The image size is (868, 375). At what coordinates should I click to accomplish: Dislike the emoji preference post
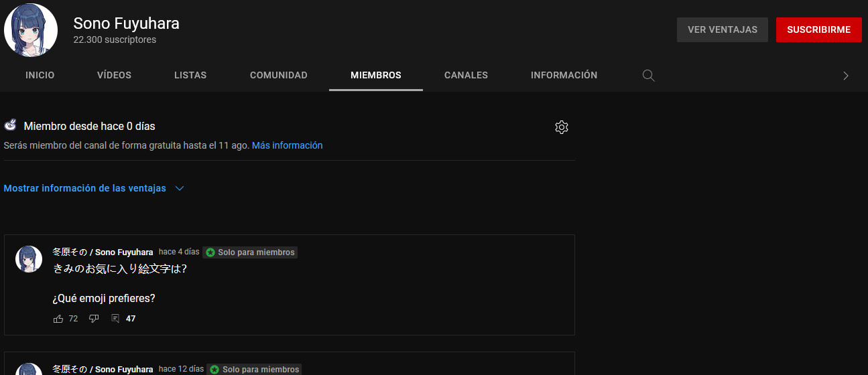pos(94,319)
